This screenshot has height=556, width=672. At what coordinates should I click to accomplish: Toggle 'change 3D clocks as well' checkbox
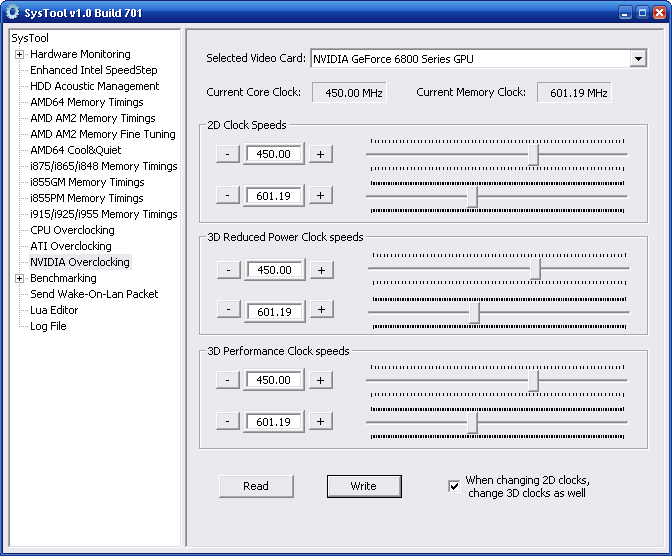pos(454,487)
